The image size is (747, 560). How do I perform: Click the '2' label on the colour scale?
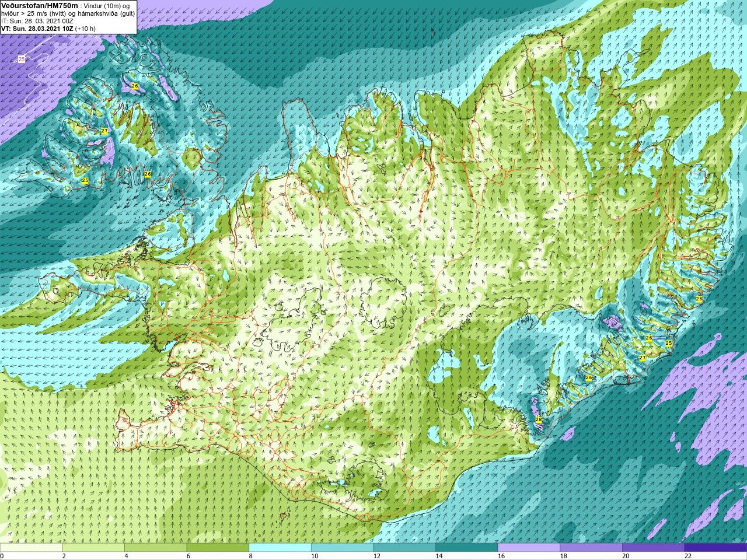point(64,556)
